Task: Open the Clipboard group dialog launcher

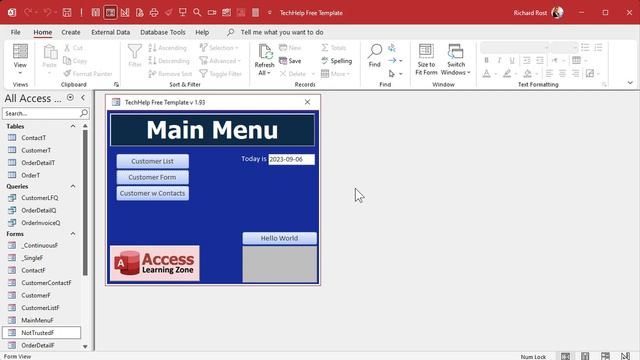Action: point(116,84)
